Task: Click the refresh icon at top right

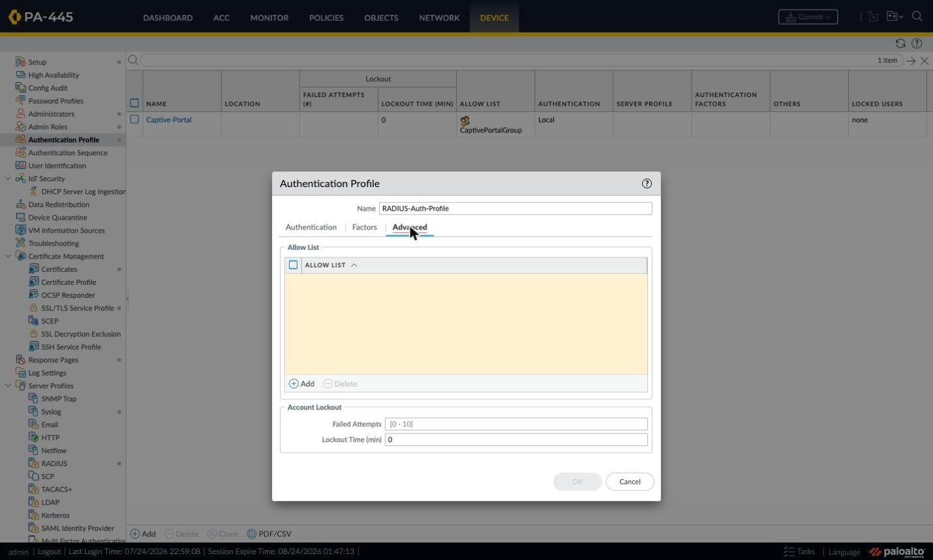Action: pos(900,44)
